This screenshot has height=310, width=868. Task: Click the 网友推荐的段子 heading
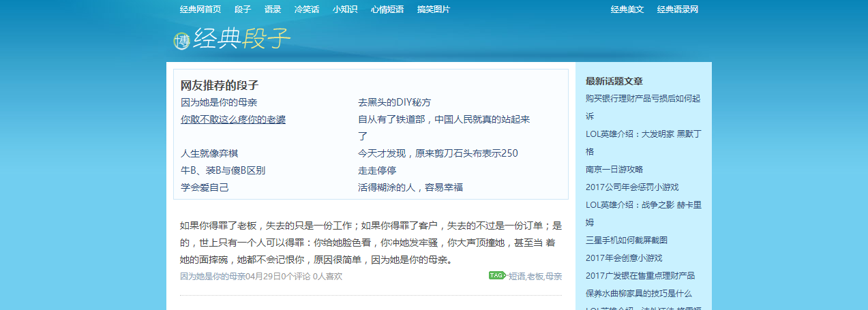click(x=220, y=86)
